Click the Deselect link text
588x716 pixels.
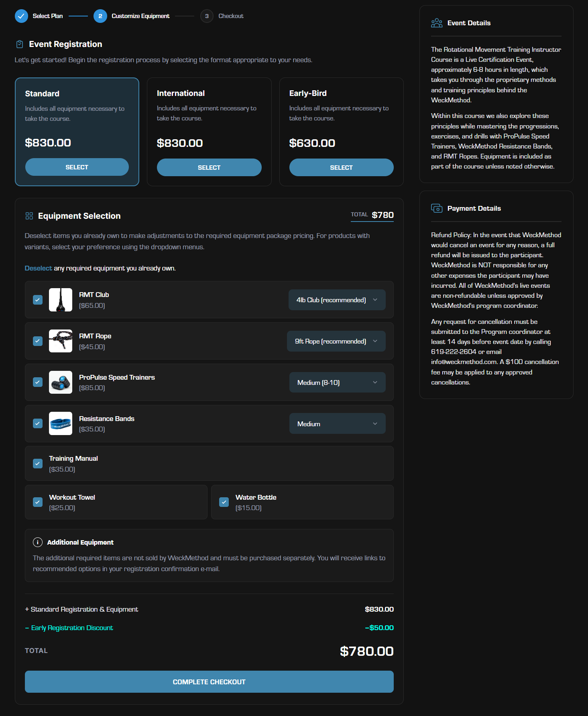coord(39,268)
